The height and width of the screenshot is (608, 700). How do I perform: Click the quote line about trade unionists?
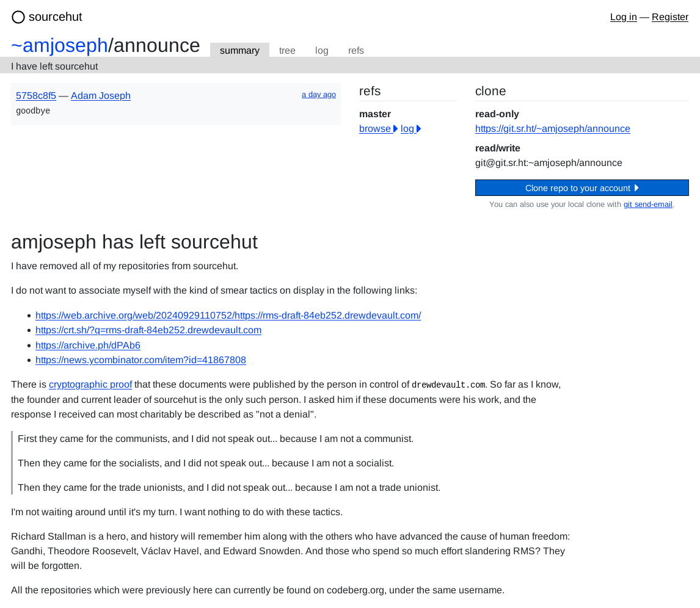229,488
